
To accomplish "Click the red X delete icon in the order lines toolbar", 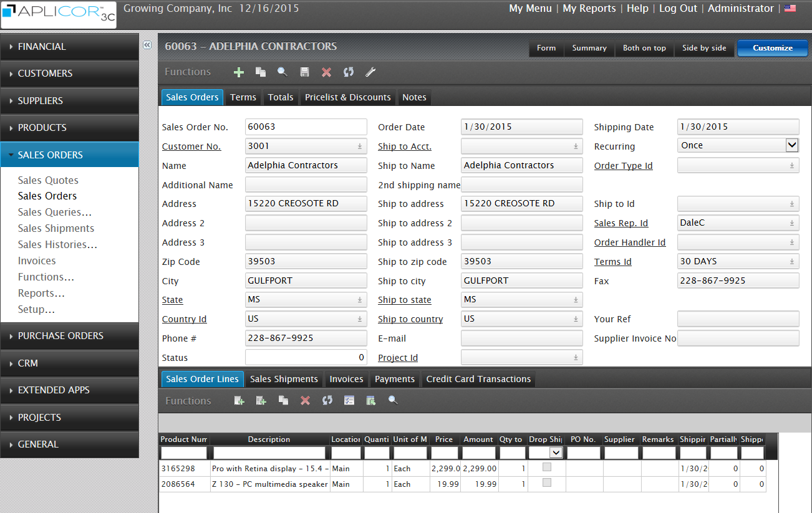I will click(305, 401).
